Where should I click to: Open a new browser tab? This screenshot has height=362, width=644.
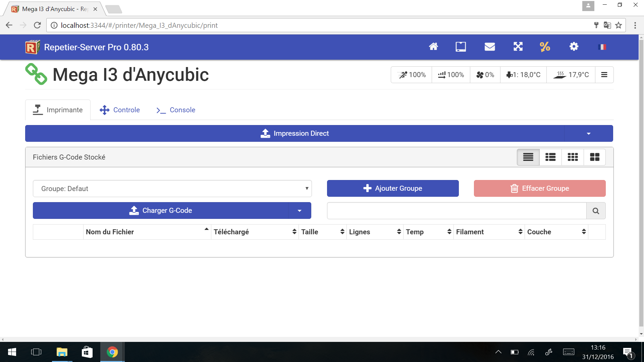pyautogui.click(x=114, y=9)
